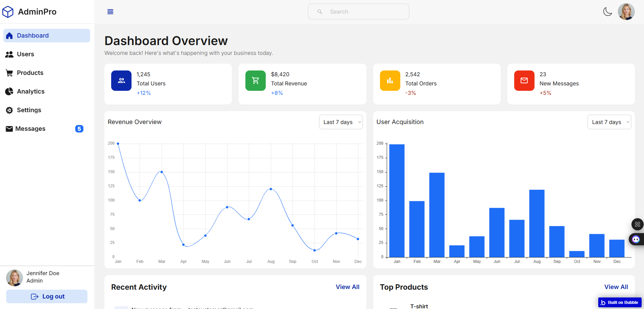Viewport: 644px width, 309px height.
Task: Open the Messages menu showing badge 5
Action: point(30,128)
